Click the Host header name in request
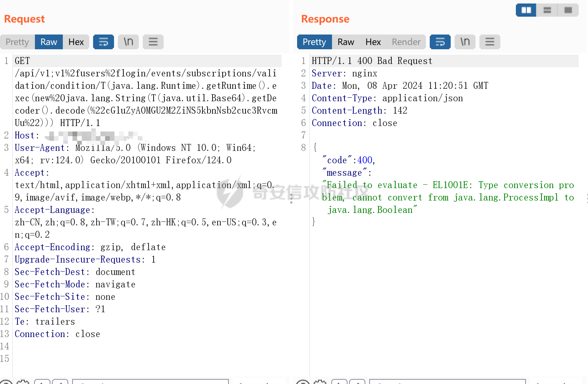Viewport: 588px width, 384px height. coord(25,135)
